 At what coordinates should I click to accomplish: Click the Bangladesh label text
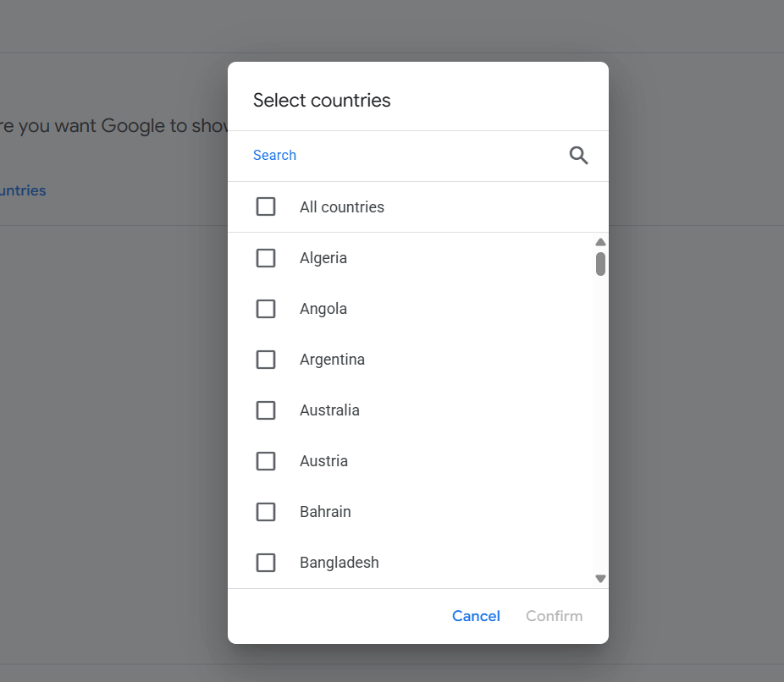tap(339, 563)
